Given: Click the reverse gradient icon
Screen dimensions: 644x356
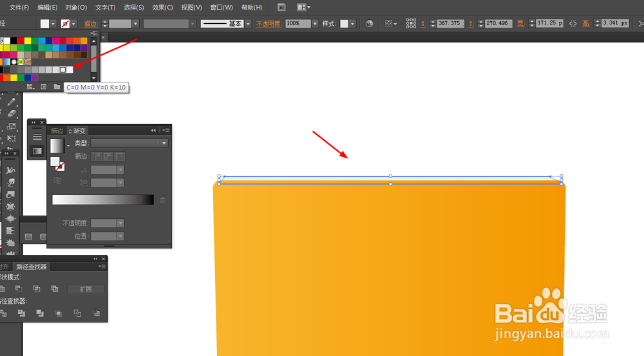Looking at the screenshot, I should point(57,180).
